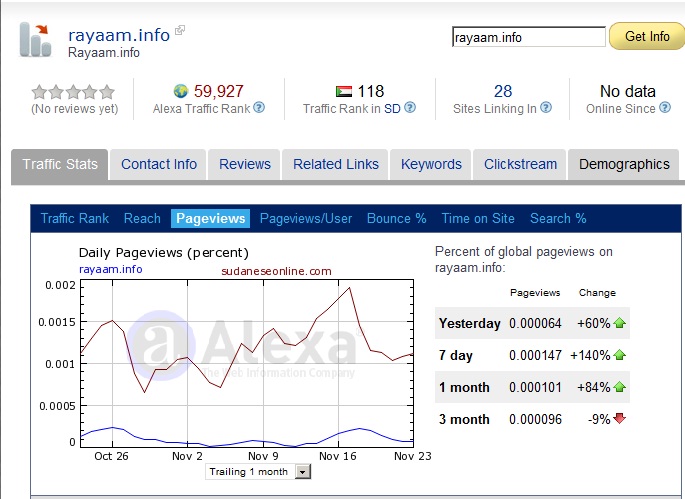This screenshot has width=685, height=499.
Task: Click the second review star
Action: pos(56,92)
